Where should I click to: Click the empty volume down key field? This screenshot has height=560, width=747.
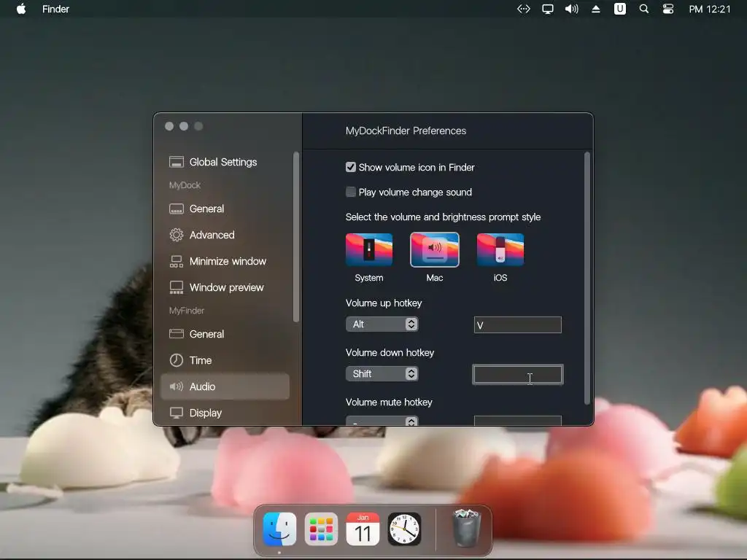517,374
